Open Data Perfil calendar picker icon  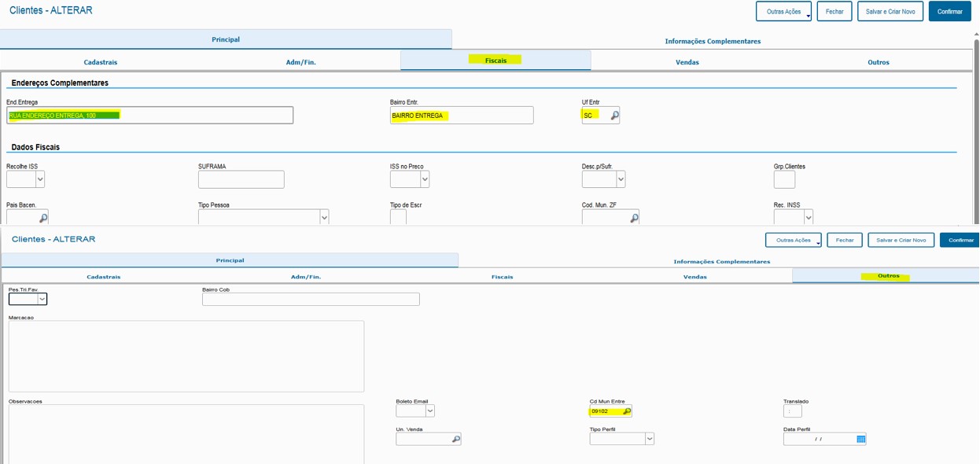[x=860, y=439]
